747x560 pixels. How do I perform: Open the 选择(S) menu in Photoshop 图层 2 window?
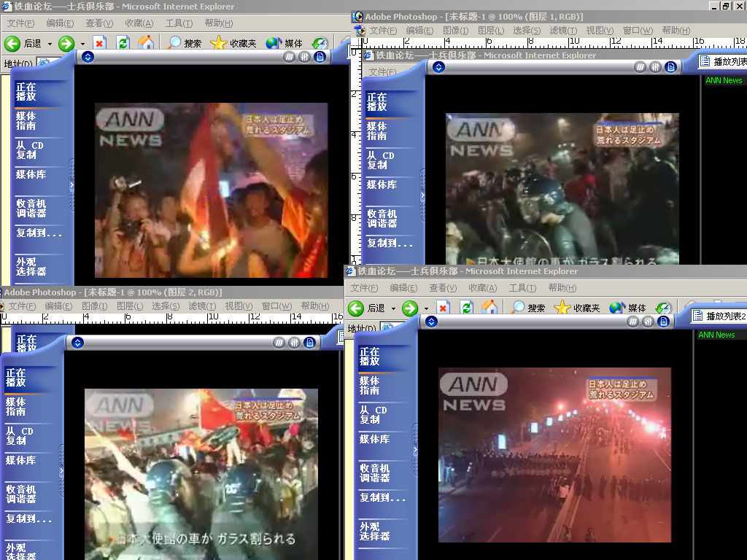pyautogui.click(x=166, y=306)
